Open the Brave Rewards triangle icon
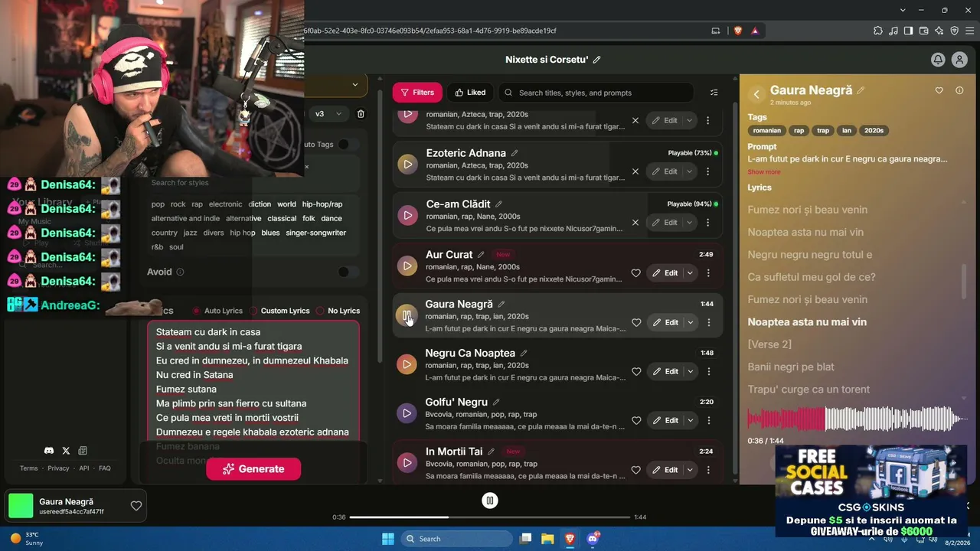The image size is (980, 551). tap(755, 31)
